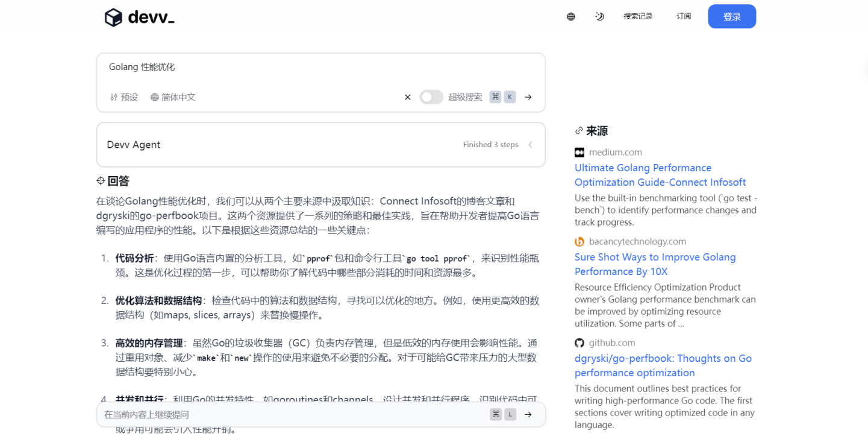Open 订阅 in the top navigation
The image size is (868, 439).
(x=684, y=17)
